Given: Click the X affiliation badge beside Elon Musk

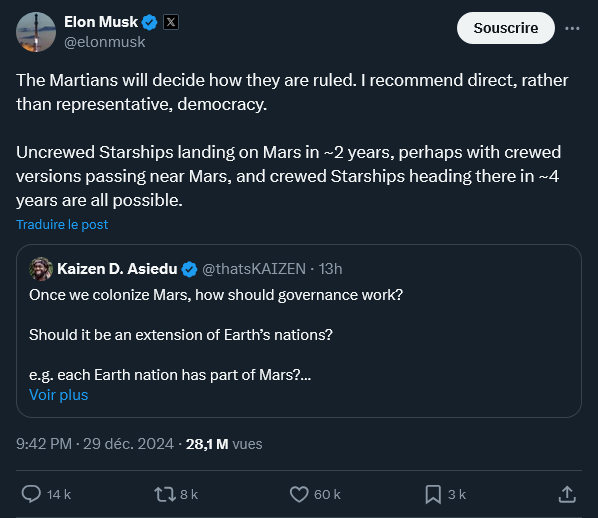Looking at the screenshot, I should 171,22.
